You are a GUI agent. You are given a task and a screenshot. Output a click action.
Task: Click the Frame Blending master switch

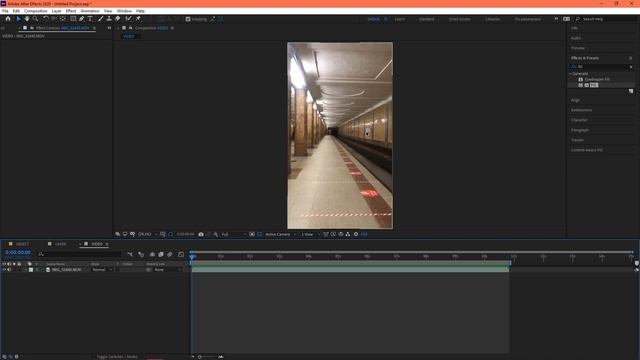(x=161, y=254)
